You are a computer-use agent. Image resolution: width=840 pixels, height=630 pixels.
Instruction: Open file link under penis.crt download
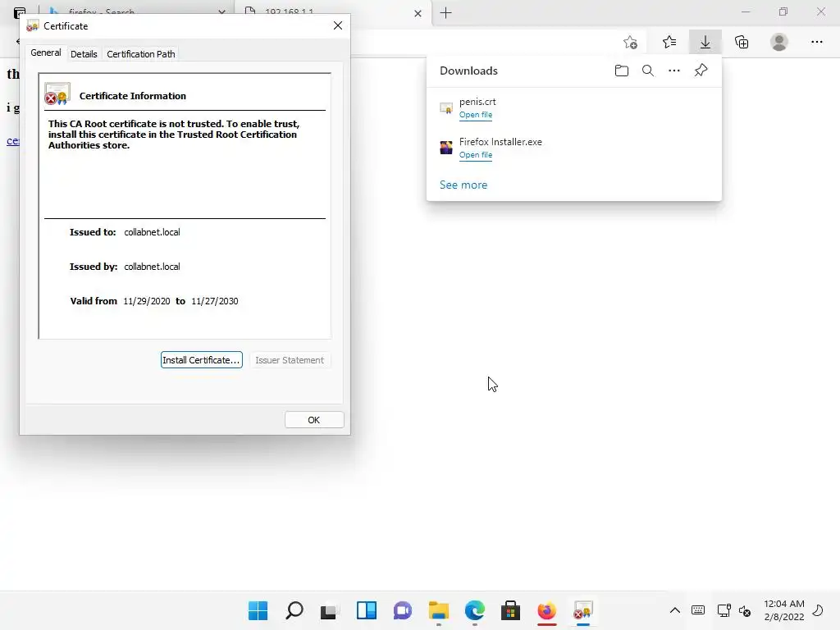coord(476,115)
